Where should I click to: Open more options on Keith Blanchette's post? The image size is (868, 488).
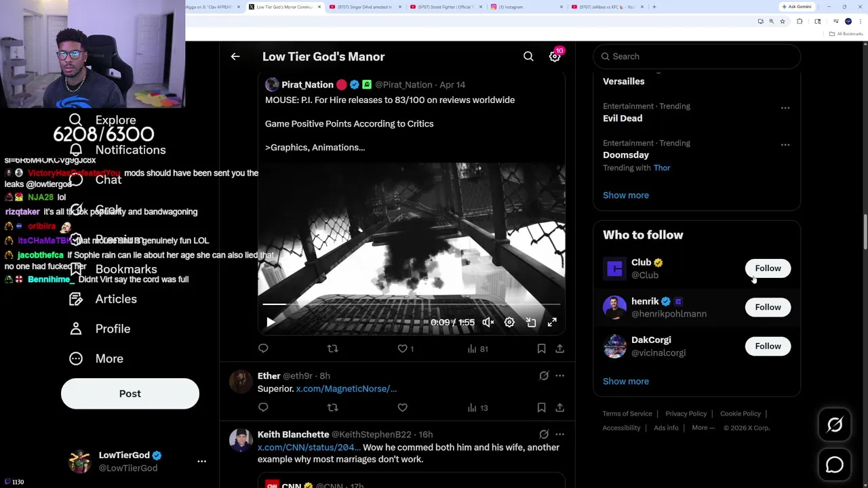559,434
